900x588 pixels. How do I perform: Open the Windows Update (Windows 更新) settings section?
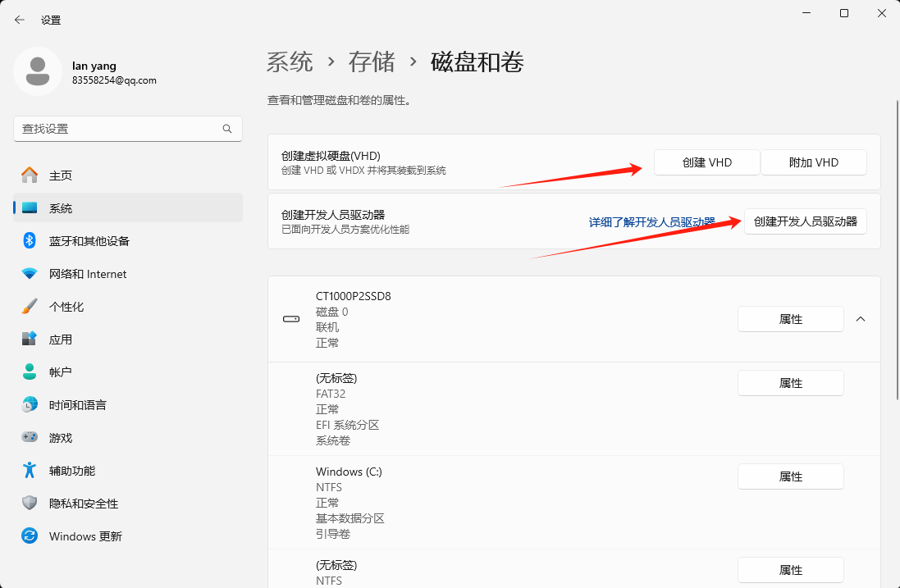pyautogui.click(x=128, y=536)
